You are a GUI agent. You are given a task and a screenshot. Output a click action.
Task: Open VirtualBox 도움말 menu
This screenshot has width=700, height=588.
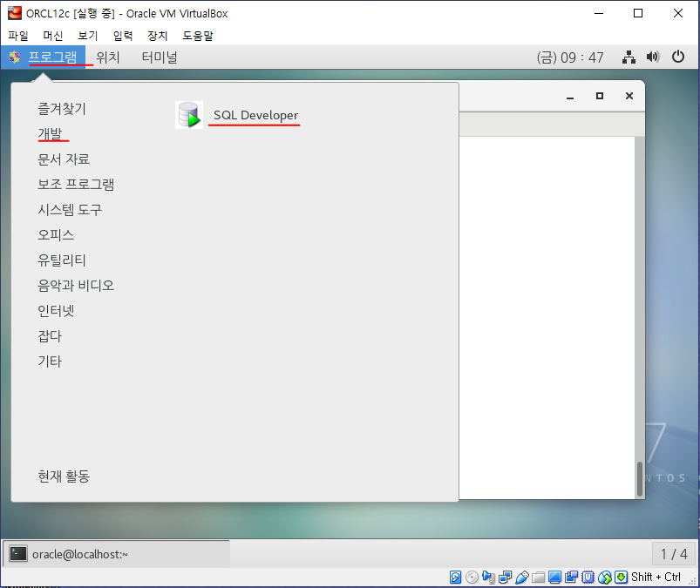pos(198,36)
